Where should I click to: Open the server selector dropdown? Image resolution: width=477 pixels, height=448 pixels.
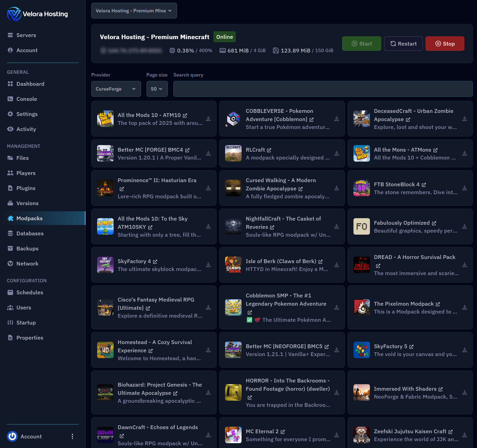coord(134,11)
